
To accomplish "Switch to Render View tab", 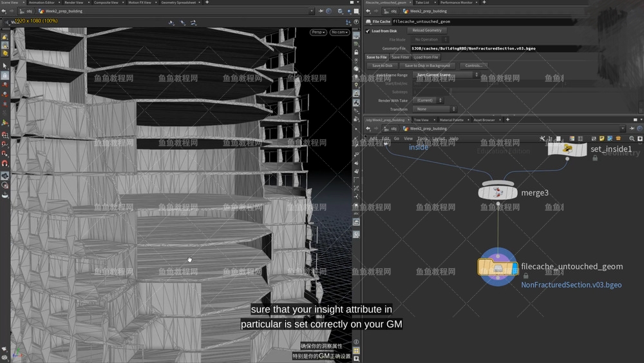I will pyautogui.click(x=73, y=3).
